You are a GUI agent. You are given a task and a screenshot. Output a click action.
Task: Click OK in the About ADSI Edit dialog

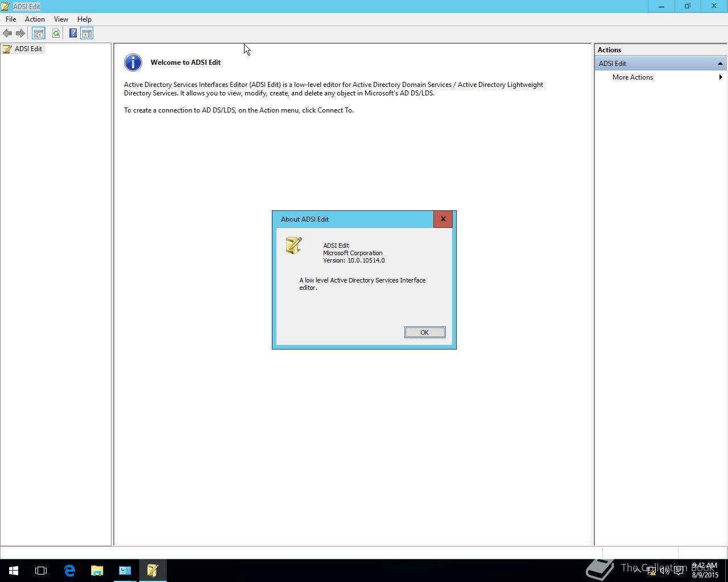point(425,332)
